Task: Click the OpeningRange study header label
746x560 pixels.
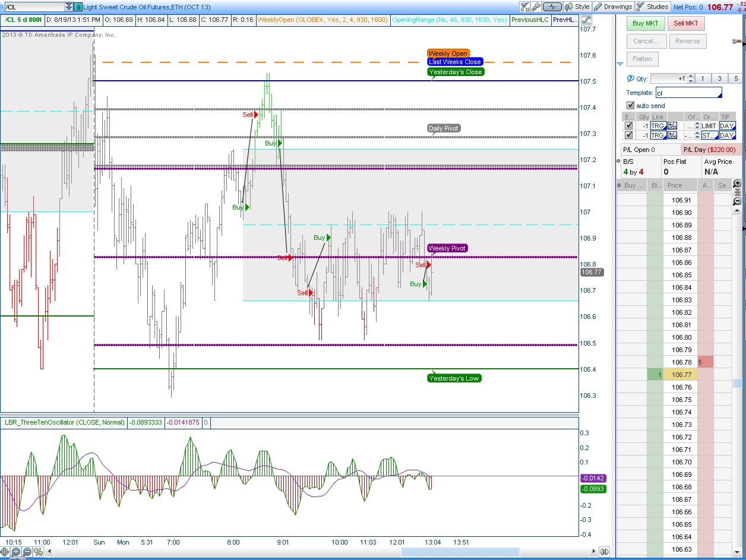Action: (x=450, y=20)
